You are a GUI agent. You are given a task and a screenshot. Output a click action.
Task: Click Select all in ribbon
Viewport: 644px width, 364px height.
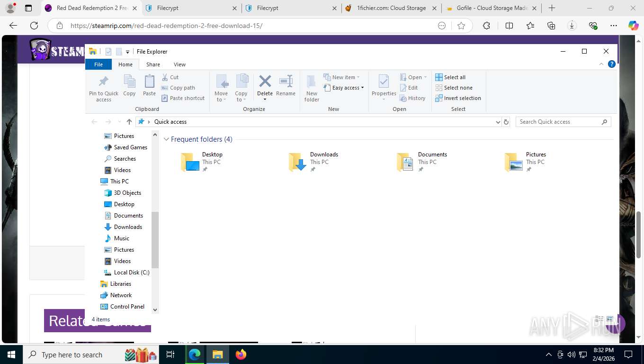[450, 77]
